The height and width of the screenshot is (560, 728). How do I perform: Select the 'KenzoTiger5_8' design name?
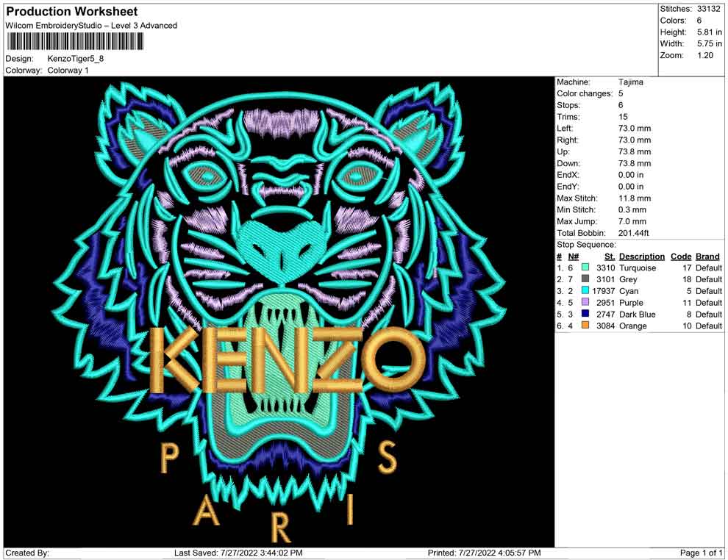tap(76, 59)
